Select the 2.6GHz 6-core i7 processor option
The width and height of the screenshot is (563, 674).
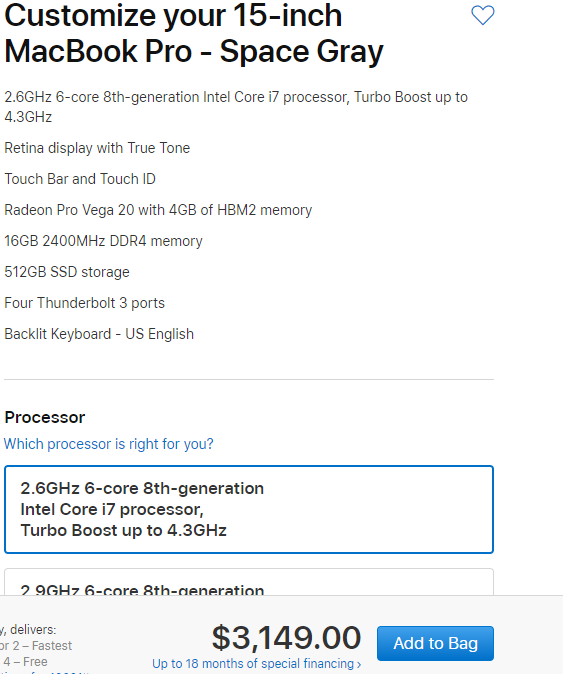point(249,509)
